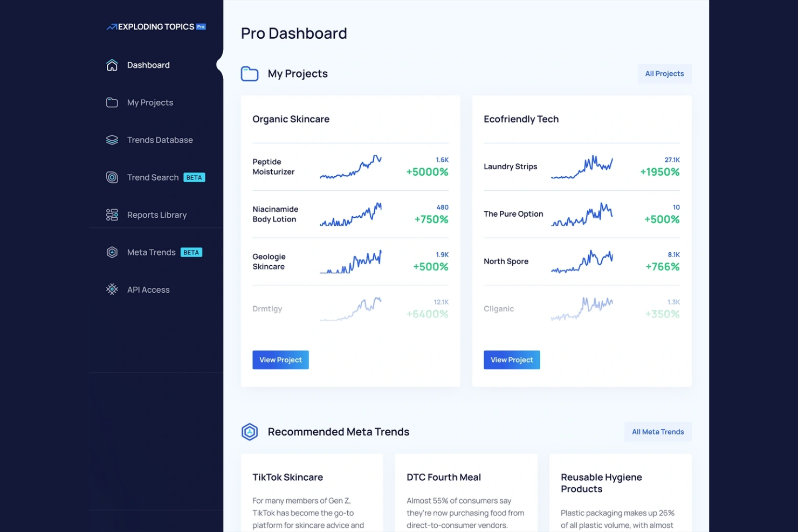Click the +6400% growth value
Image resolution: width=798 pixels, height=532 pixels.
click(x=427, y=314)
